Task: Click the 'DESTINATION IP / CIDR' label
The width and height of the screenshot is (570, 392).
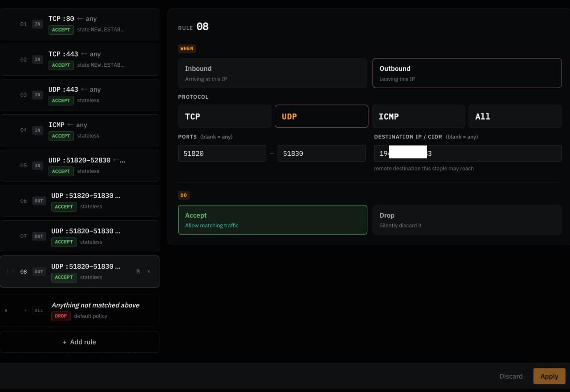Action: tap(426, 137)
